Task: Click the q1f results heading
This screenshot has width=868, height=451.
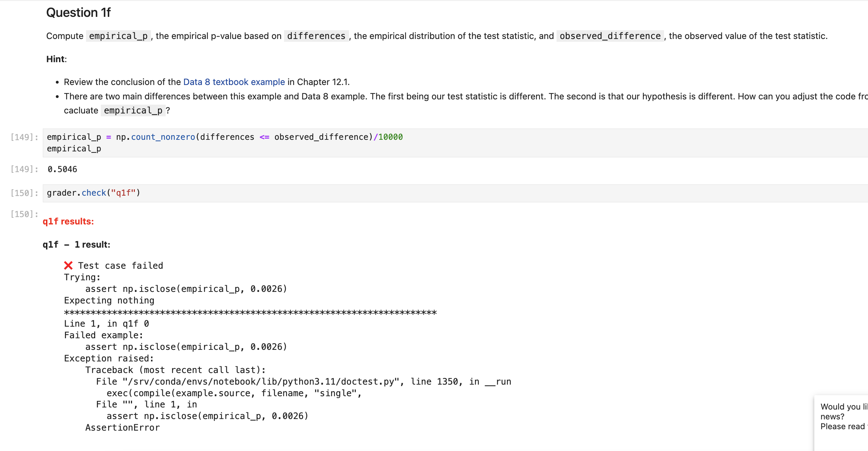Action: click(68, 221)
